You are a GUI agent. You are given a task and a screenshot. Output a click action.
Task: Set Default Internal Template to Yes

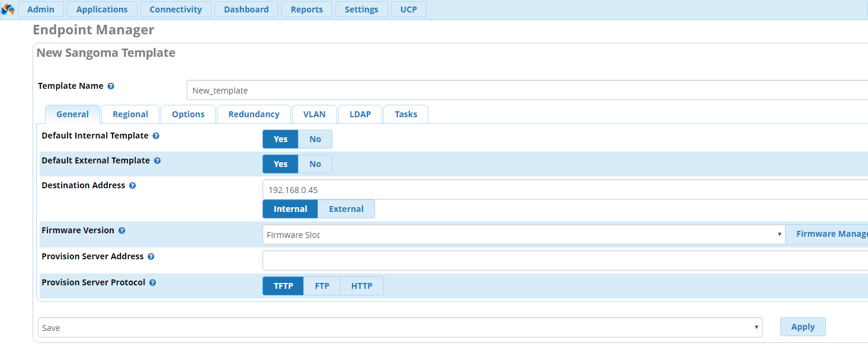pos(280,139)
